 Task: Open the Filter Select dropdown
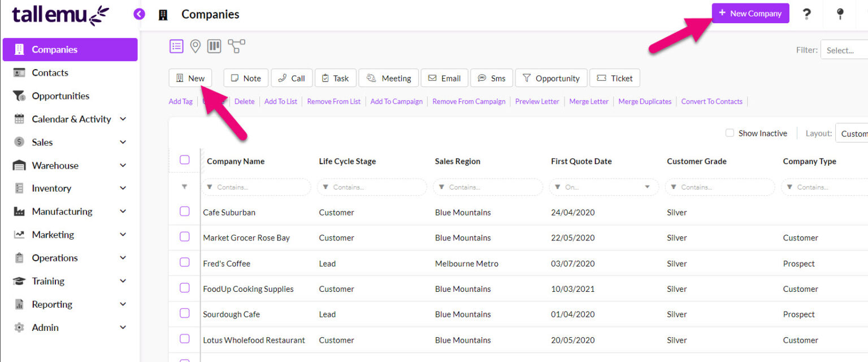tap(845, 50)
